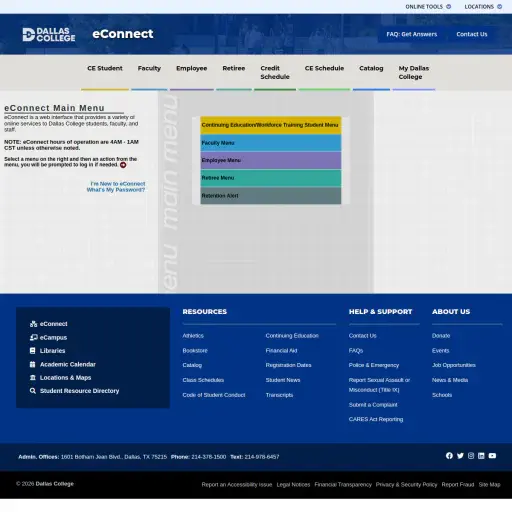Open Submit a Complaint link
The image size is (512, 512).
pos(373,405)
